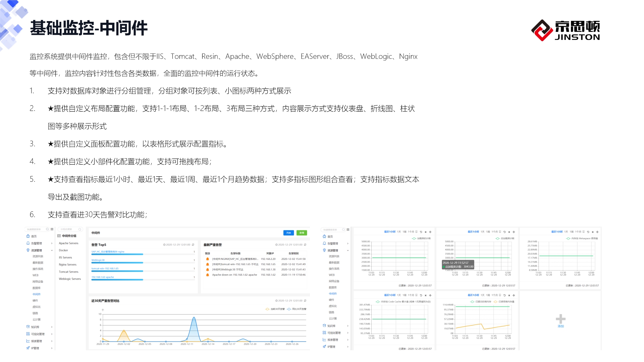Switch the Metaspace chart to 1个月
This screenshot has height=362, width=644.
pyautogui.click(x=578, y=232)
